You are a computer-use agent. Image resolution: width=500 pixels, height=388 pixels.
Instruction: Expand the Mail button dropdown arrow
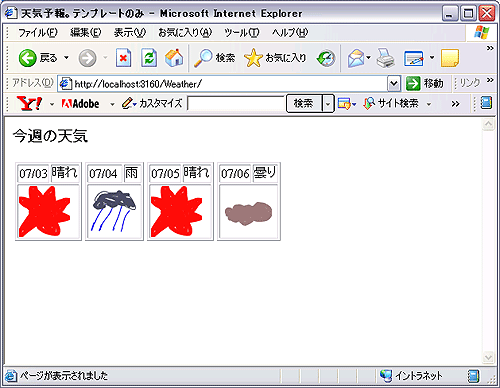(x=369, y=58)
